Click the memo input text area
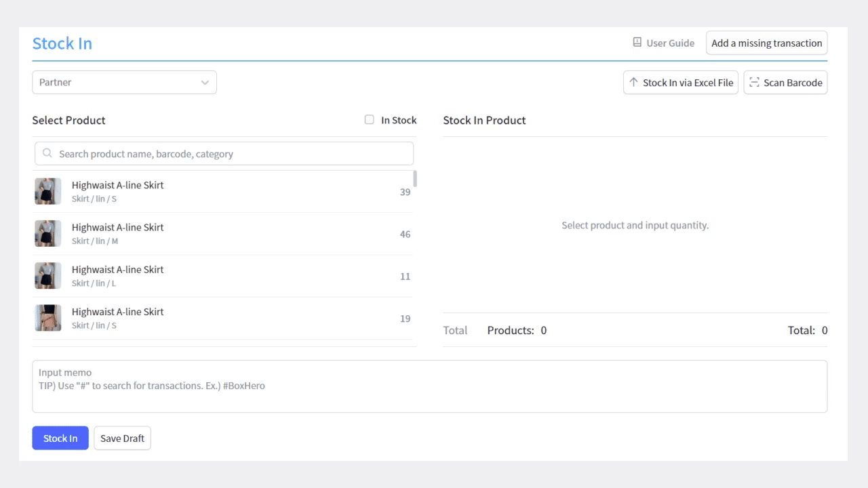The width and height of the screenshot is (868, 488). (x=429, y=386)
